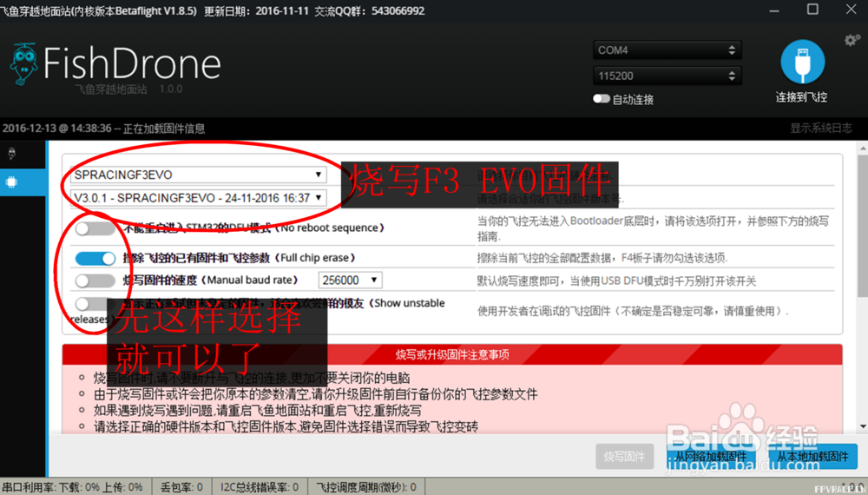This screenshot has width=868, height=495.
Task: Toggle No reboot sequence switch
Action: coord(95,228)
